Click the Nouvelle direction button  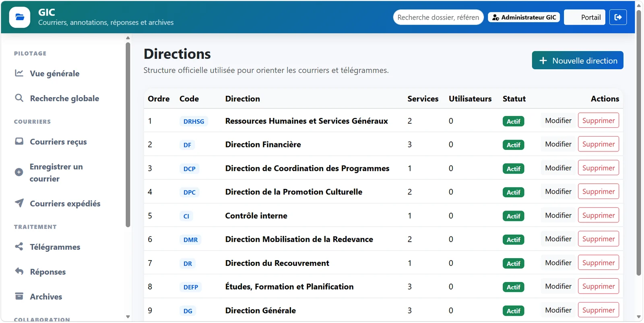coord(577,60)
